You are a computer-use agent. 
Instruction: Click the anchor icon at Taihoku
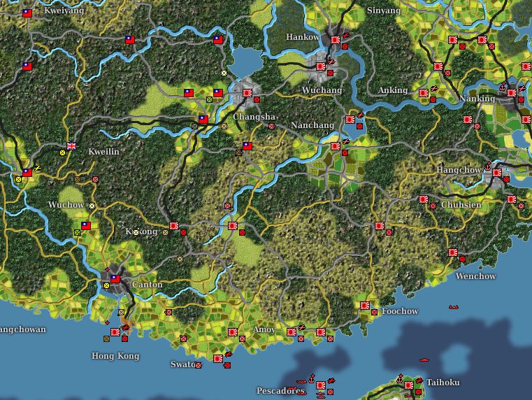point(400,378)
